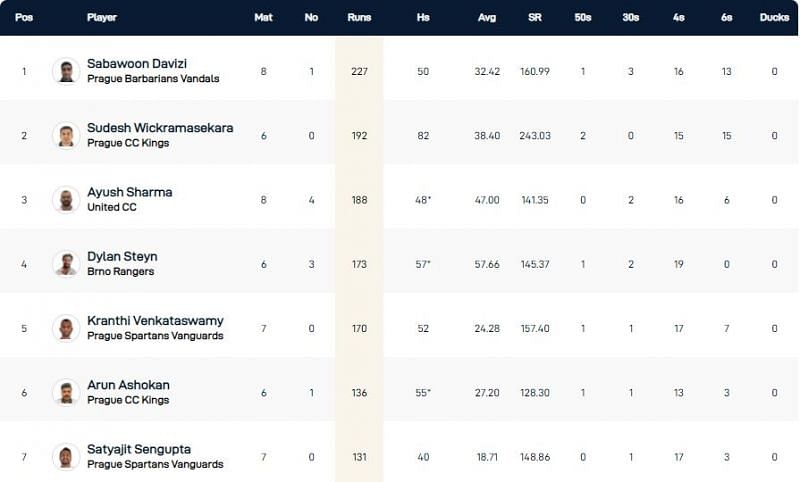The width and height of the screenshot is (800, 482).
Task: Open Ayush Sharma's profile picture
Action: click(x=66, y=200)
